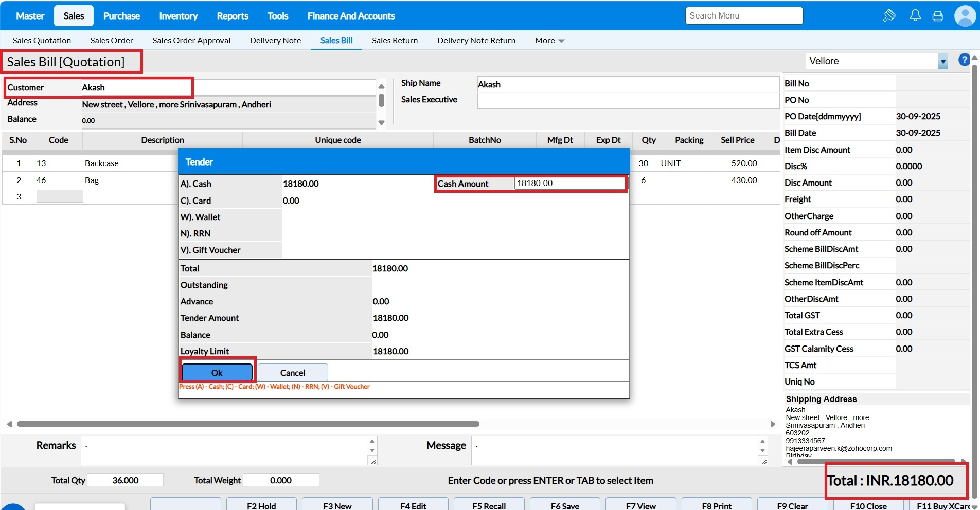Viewport: 980px width, 510px height.
Task: Click the paint brush theme icon
Action: pos(889,15)
